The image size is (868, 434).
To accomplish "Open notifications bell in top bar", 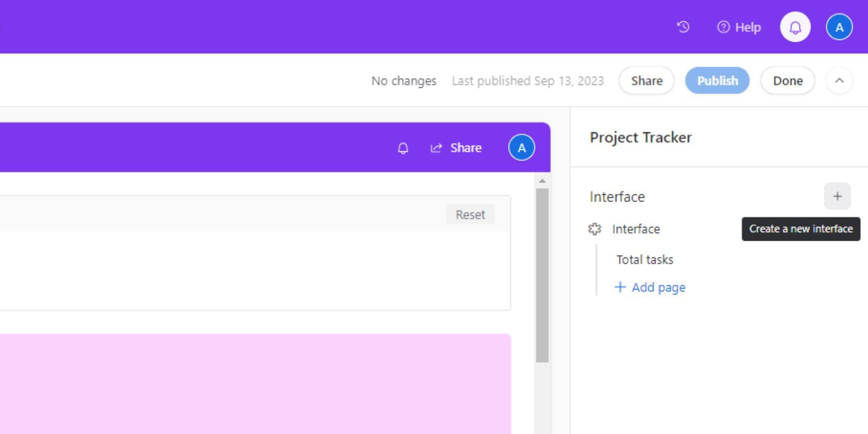I will coord(795,27).
